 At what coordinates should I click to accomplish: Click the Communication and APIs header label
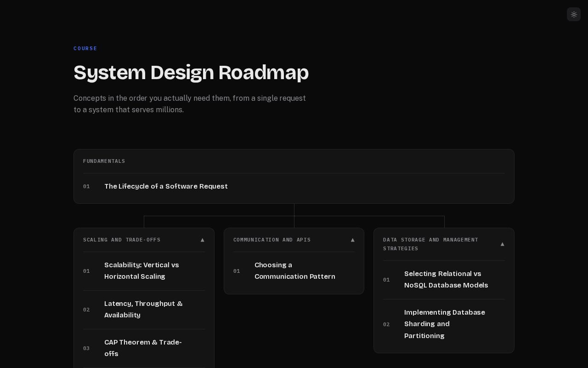tap(272, 240)
